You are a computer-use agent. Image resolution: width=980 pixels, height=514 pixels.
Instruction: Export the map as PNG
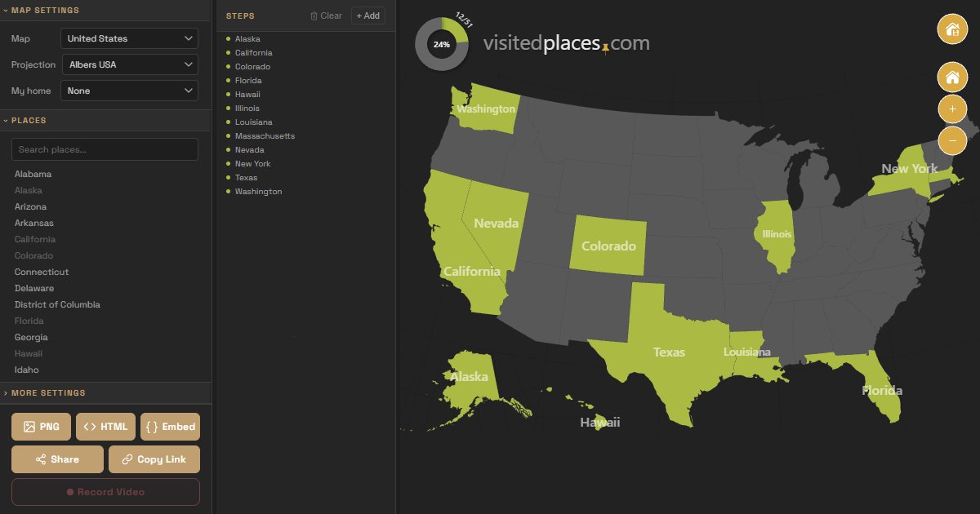[x=42, y=427]
